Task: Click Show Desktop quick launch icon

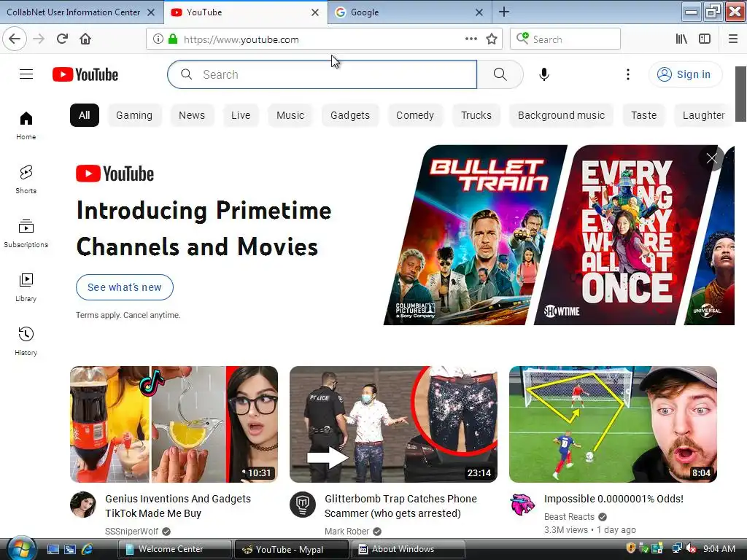Action: coord(53,549)
